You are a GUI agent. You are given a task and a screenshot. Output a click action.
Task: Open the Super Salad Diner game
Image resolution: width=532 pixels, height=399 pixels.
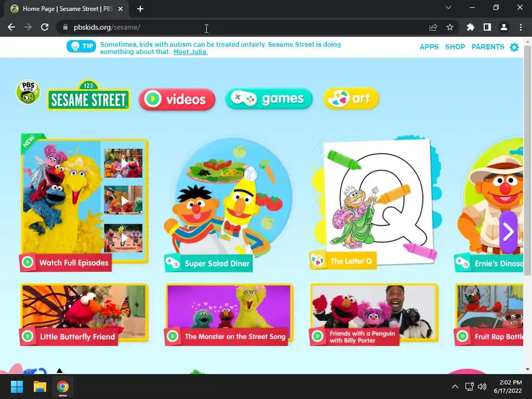coord(228,204)
